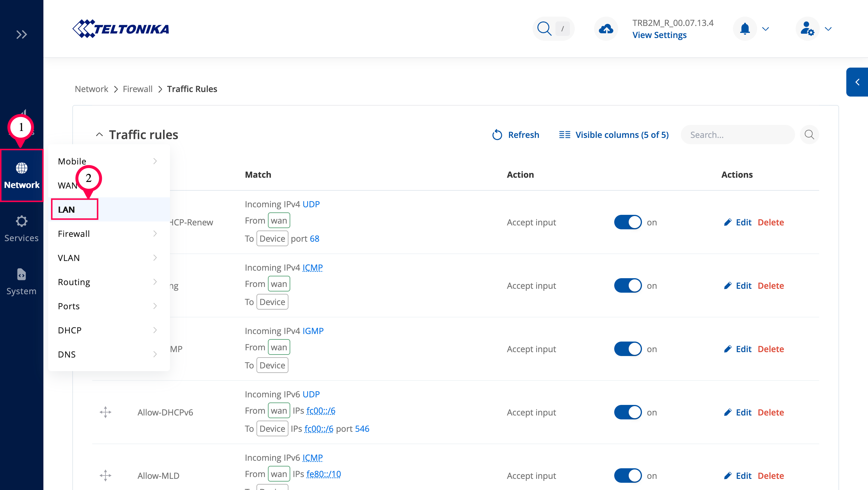Click the search magnifier beside Search field

tap(809, 135)
